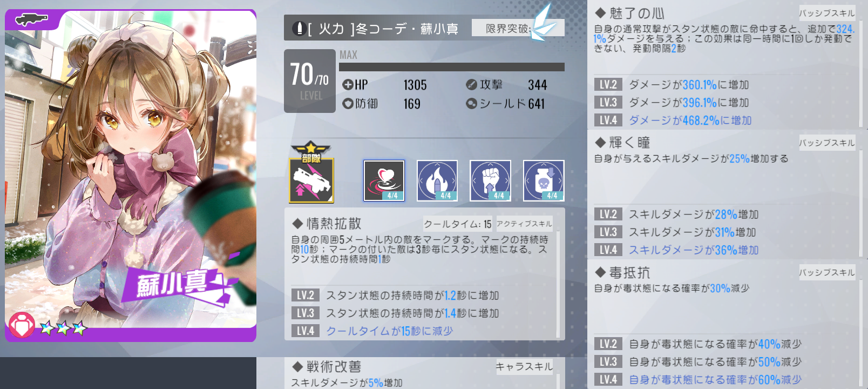Click the star rarity row on card
Viewport: 868px width, 389px height.
pyautogui.click(x=63, y=328)
